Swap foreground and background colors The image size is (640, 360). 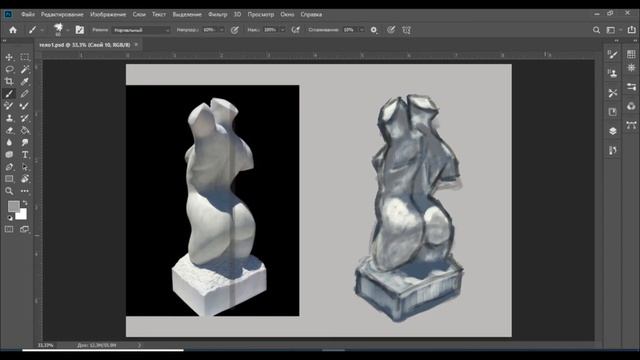coord(25,203)
